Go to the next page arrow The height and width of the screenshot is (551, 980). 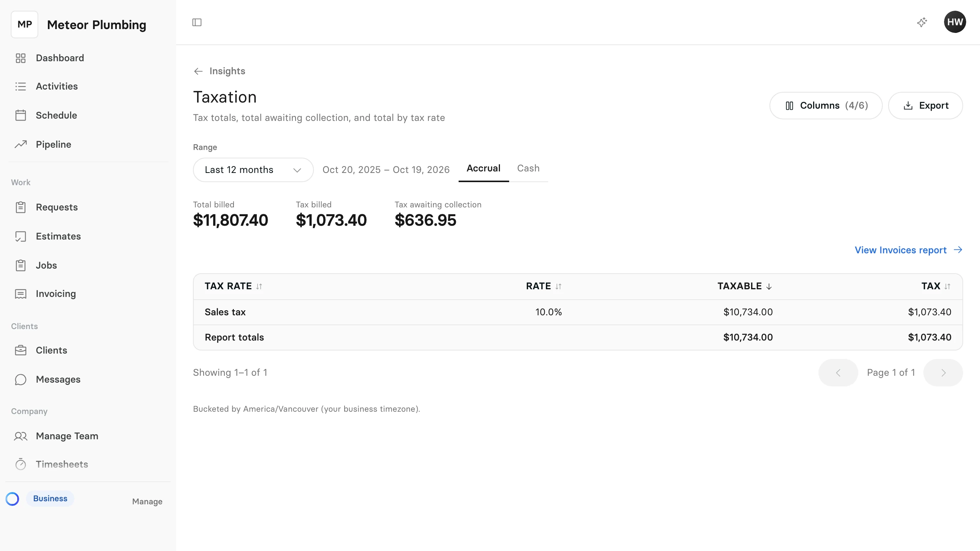pos(943,373)
